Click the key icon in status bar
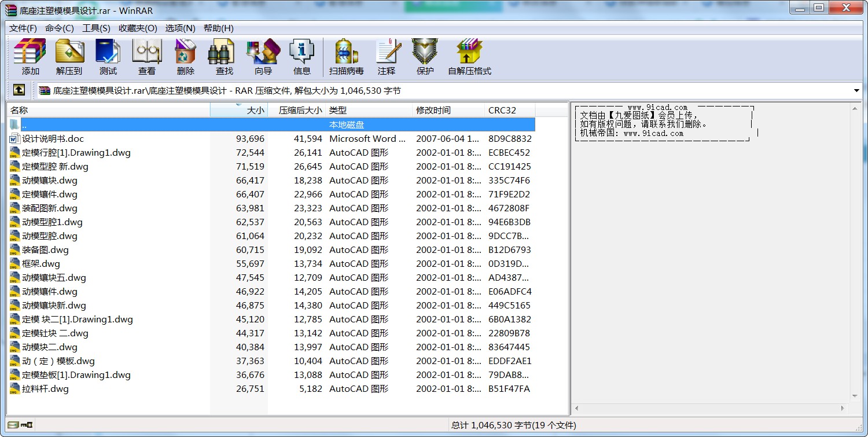 (x=27, y=425)
